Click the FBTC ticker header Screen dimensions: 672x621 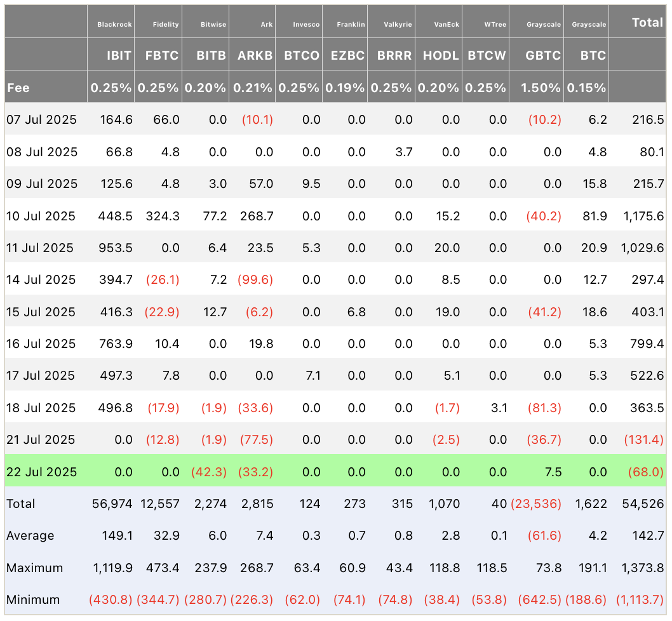point(162,55)
